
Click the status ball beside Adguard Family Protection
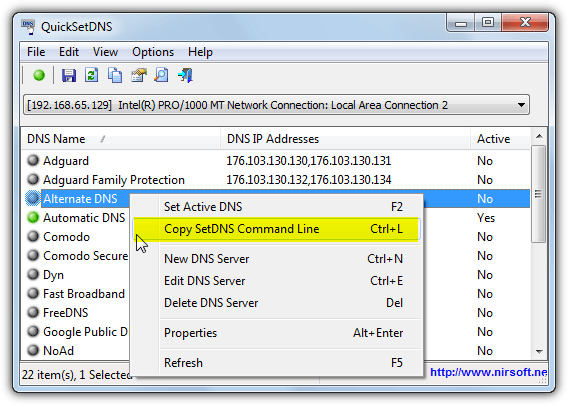33,179
